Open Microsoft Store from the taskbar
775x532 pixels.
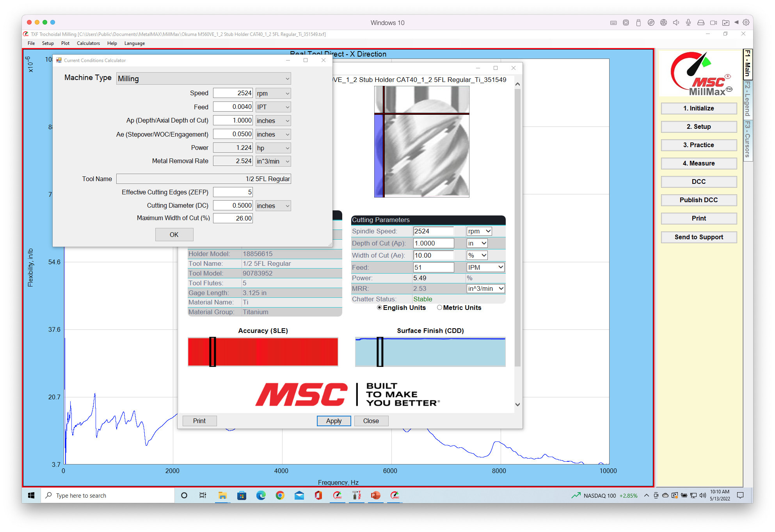point(242,495)
